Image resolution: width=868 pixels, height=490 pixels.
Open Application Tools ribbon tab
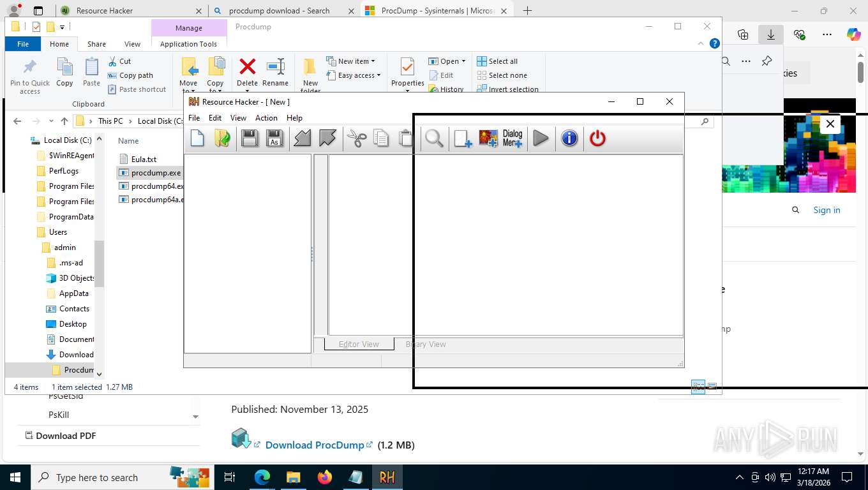[188, 44]
